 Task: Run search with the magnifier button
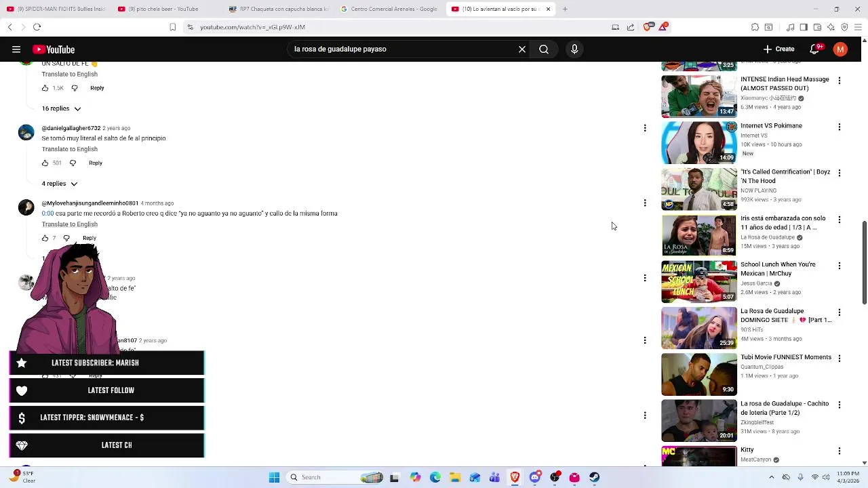tap(544, 49)
